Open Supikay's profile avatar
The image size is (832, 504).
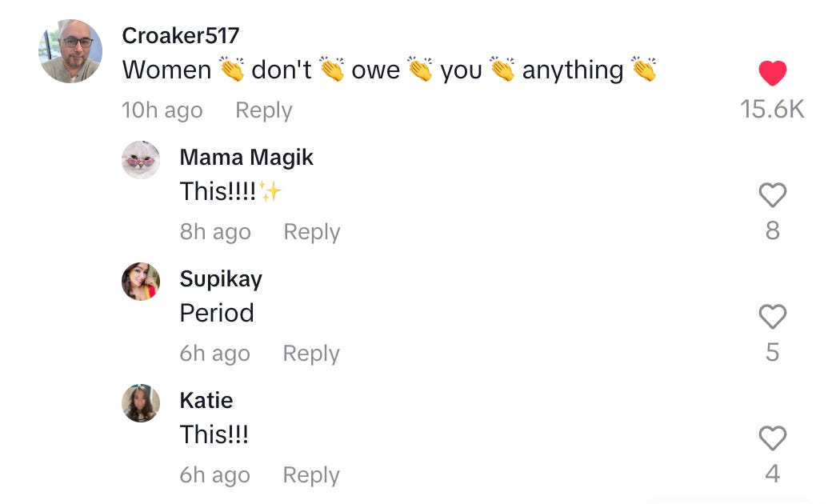141,282
